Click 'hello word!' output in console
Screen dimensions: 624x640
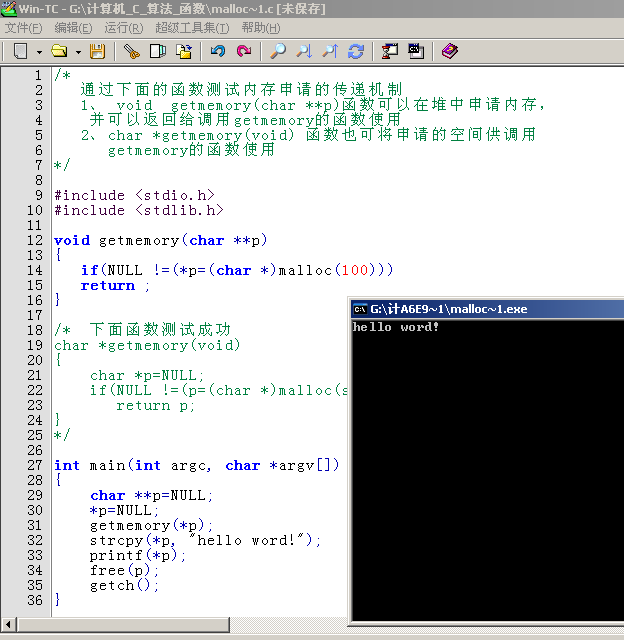[x=396, y=327]
